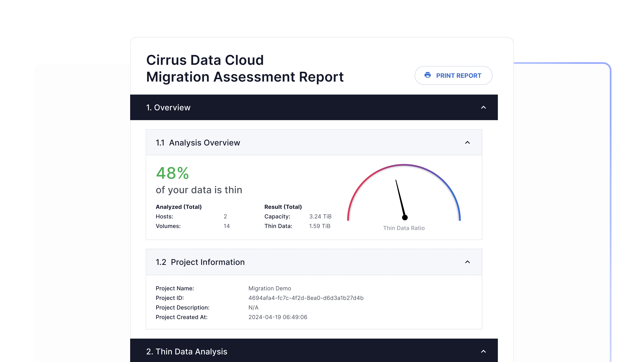Collapse the 1. Overview section chevron
This screenshot has width=644, height=362.
(483, 107)
